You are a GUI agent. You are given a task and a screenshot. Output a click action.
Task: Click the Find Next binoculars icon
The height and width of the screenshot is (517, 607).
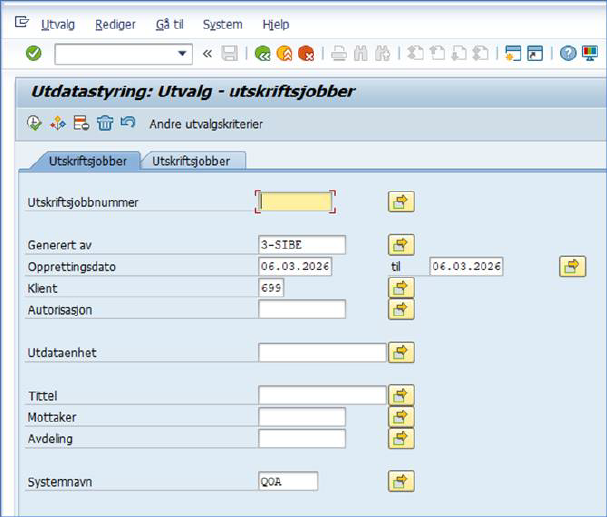tap(383, 53)
